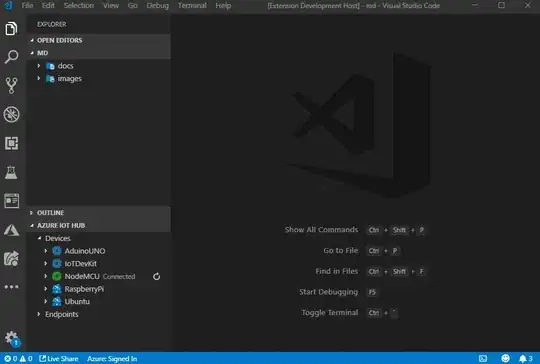Open the Manage gear icon
The image size is (540, 364).
12,339
